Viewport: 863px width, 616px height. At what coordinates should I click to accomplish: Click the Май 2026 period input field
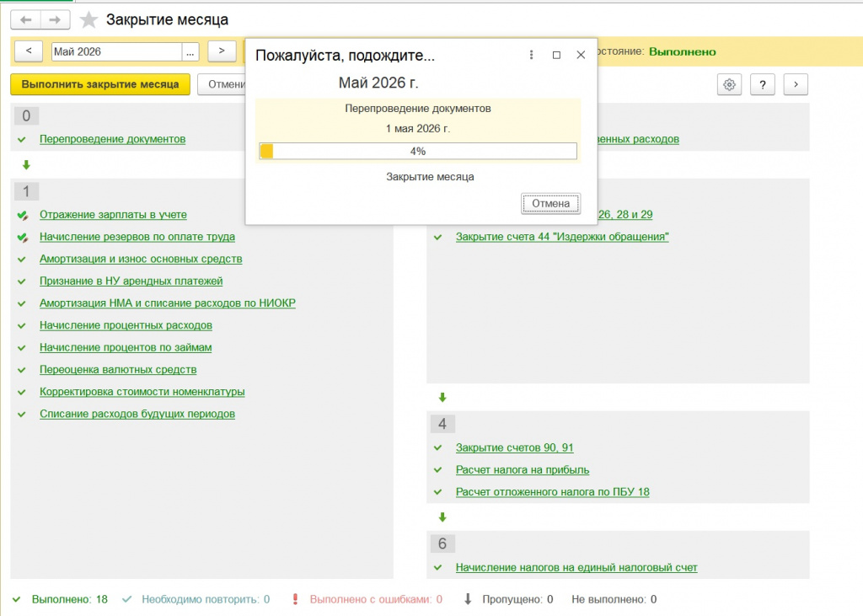click(x=116, y=51)
